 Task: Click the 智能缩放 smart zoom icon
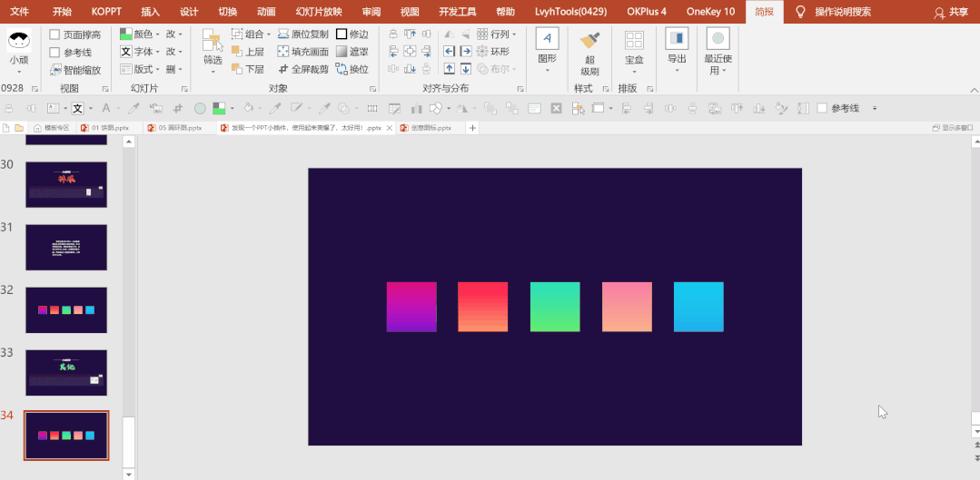(55, 70)
